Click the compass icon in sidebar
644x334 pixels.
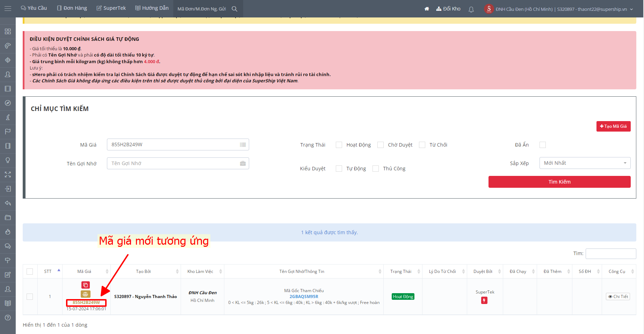[8, 103]
